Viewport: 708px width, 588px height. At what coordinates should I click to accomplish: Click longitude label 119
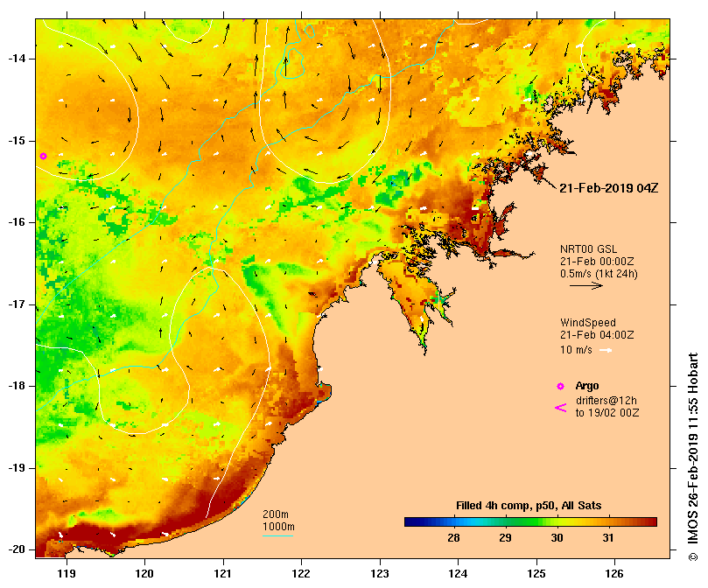pyautogui.click(x=67, y=574)
